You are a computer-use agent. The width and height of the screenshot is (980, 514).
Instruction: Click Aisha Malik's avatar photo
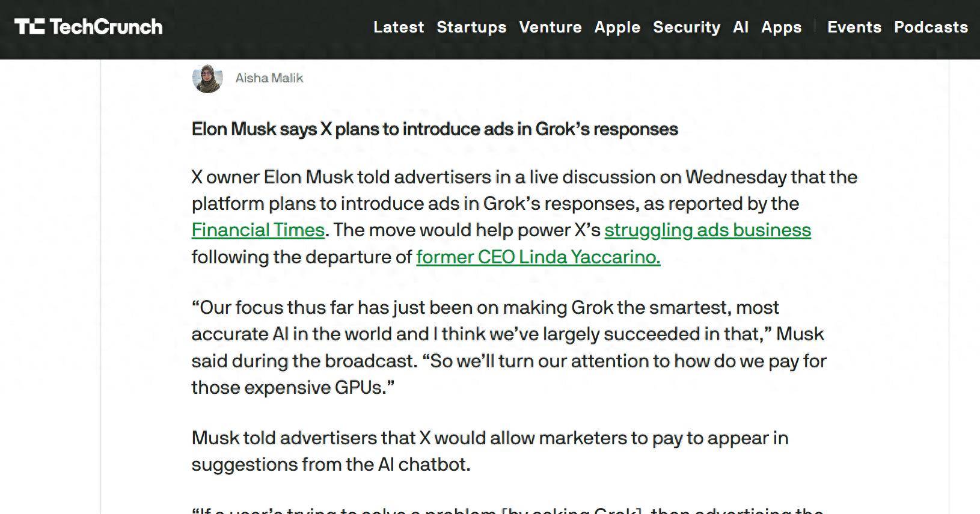click(x=207, y=78)
